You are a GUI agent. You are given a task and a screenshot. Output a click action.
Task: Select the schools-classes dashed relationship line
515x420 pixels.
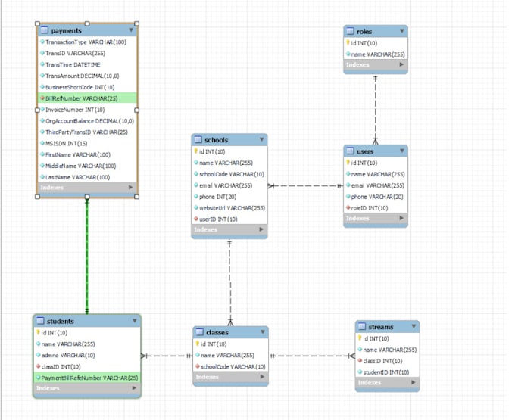[230, 282]
